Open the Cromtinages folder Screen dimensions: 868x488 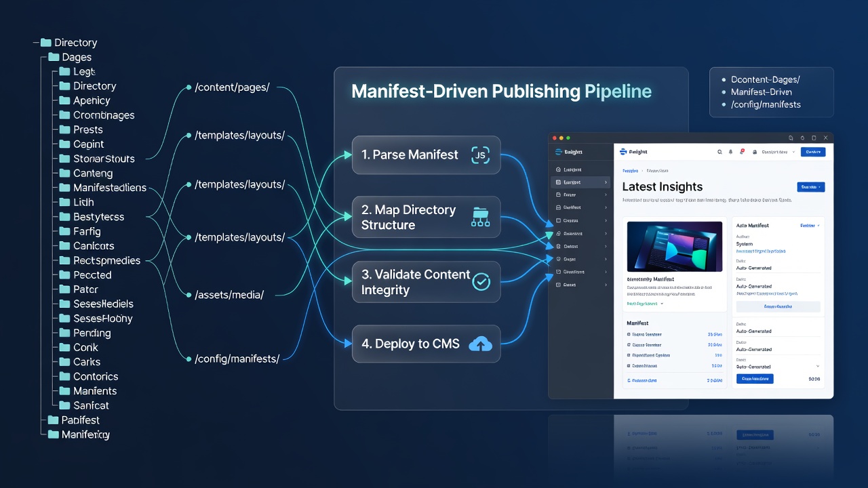(x=96, y=115)
